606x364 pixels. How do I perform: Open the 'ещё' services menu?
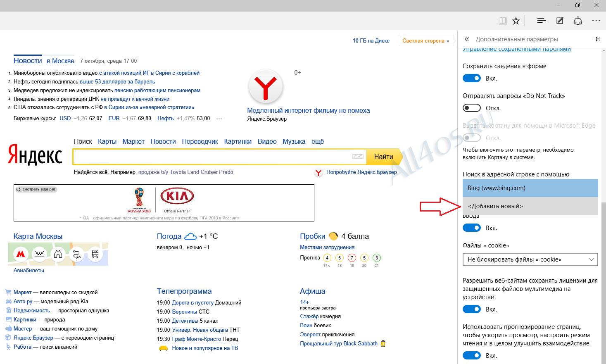coord(318,141)
